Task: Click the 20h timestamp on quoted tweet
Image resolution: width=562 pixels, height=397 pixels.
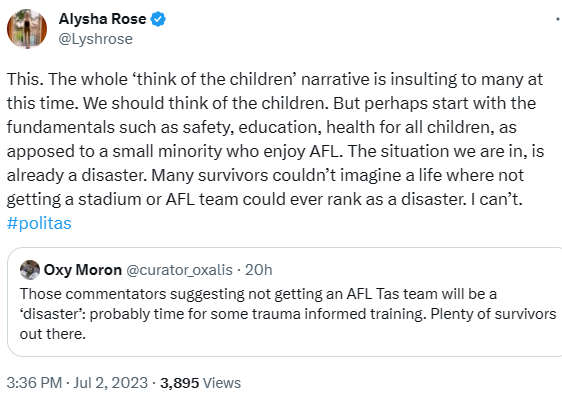Action: click(x=258, y=270)
